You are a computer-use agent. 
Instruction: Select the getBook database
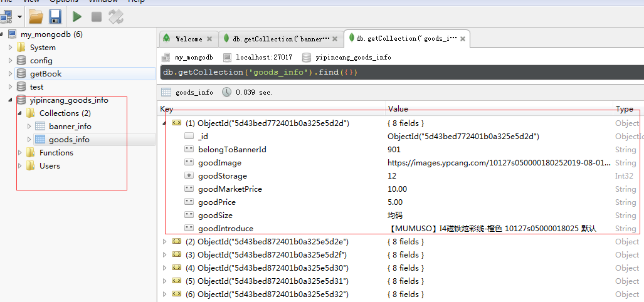coord(46,74)
